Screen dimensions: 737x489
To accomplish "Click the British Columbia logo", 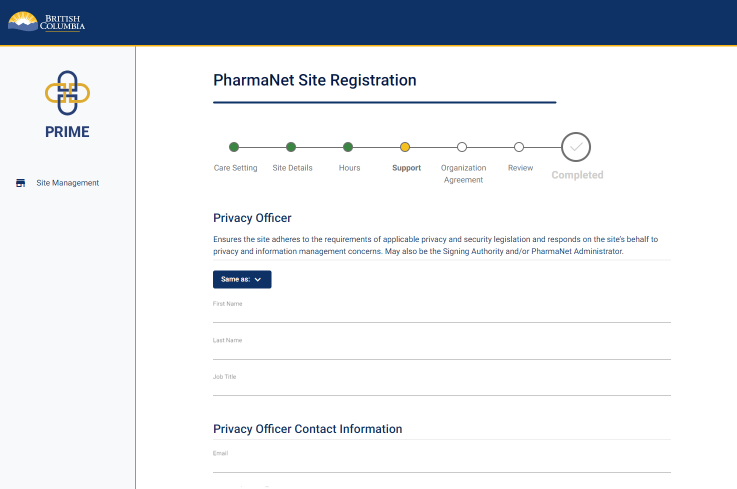I will (47, 22).
